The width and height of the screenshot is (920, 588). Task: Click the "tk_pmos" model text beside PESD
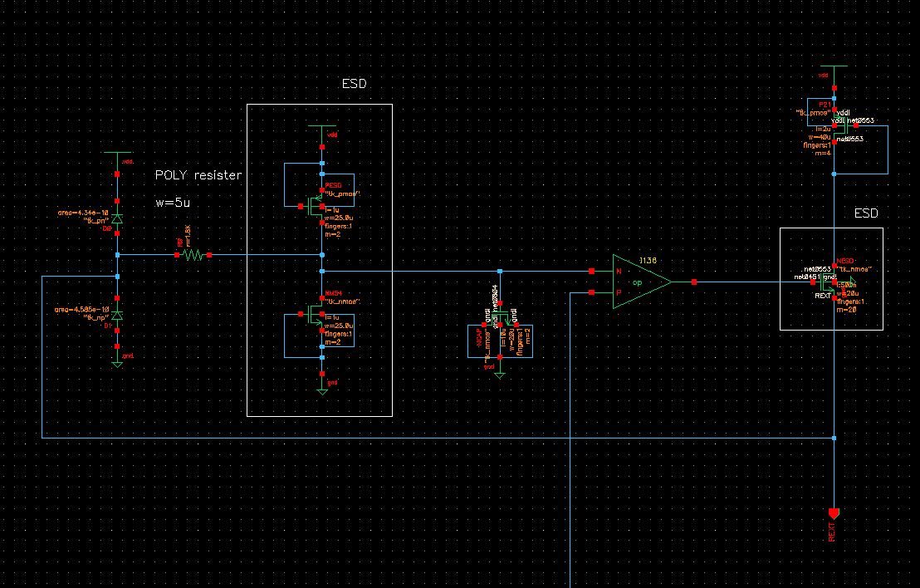pos(343,194)
